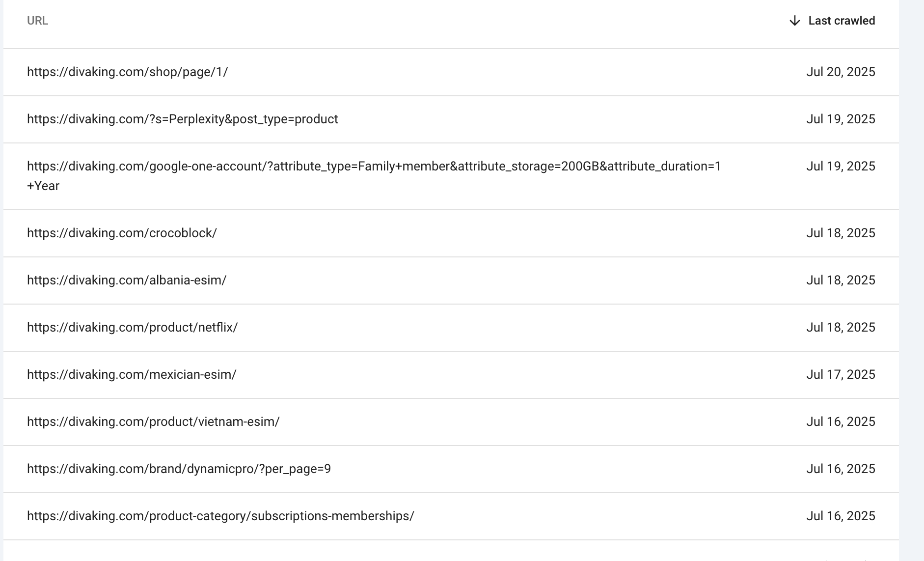This screenshot has height=561, width=924.
Task: Sort by Last crawled column header
Action: point(842,21)
